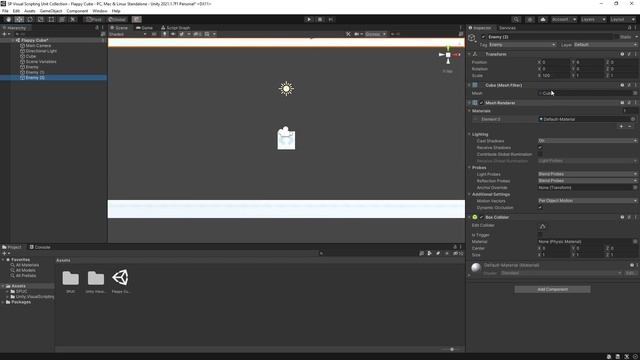640x360 pixels.
Task: Open the Default-Material object picker
Action: pyautogui.click(x=633, y=119)
